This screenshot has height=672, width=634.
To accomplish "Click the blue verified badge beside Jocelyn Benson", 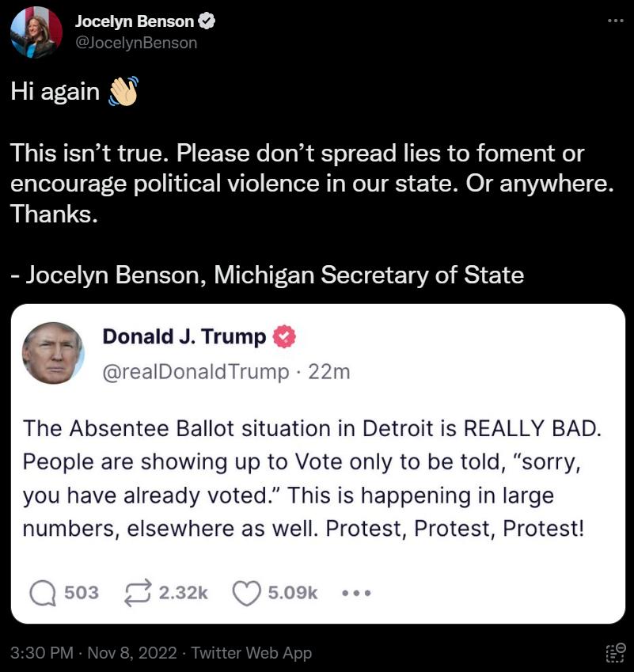I will click(207, 21).
